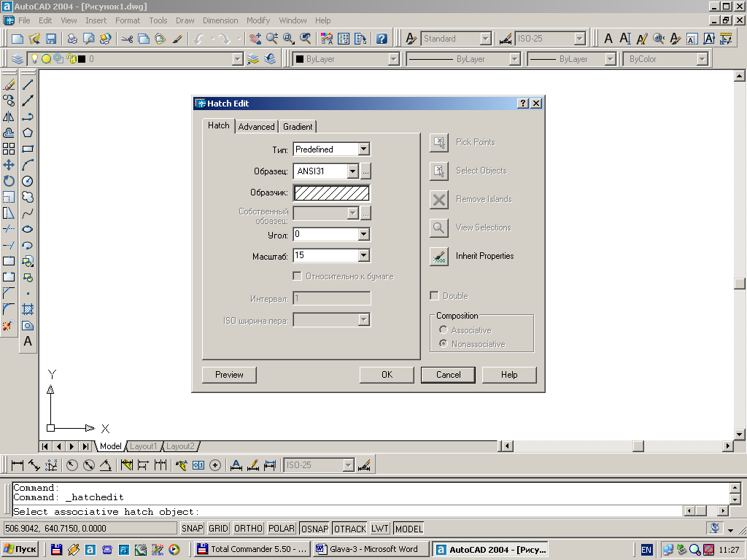
Task: Switch to Glava-3 Microsoft Word taskbar item
Action: coord(371,549)
